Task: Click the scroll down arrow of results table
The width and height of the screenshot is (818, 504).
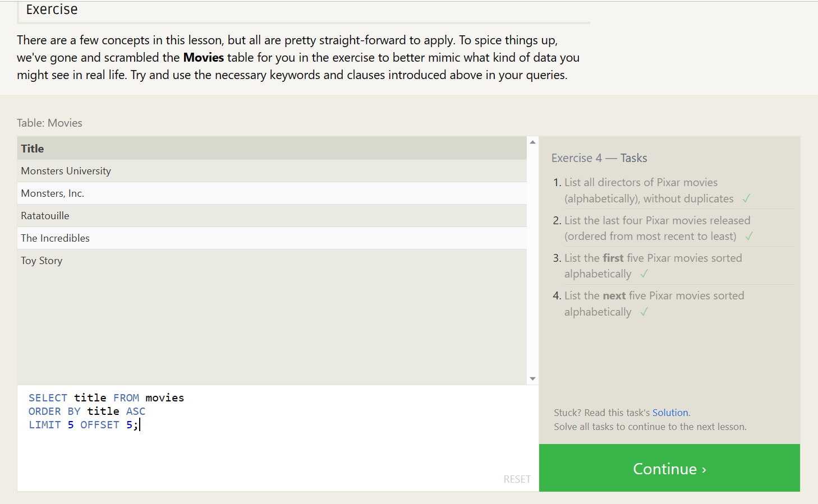Action: 532,379
